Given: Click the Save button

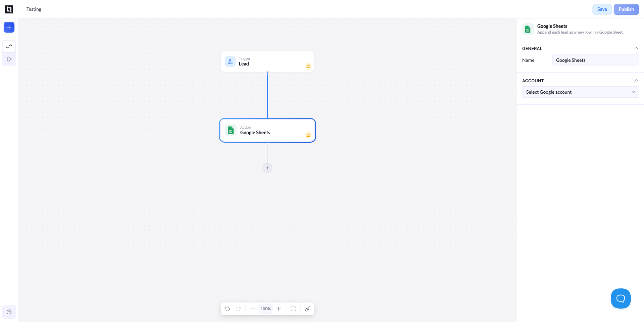Looking at the screenshot, I should (602, 9).
